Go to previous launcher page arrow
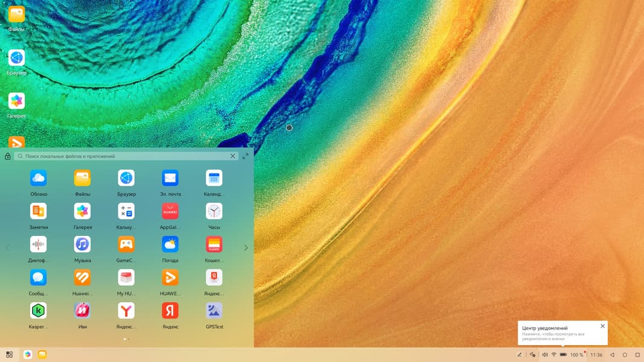The height and width of the screenshot is (362, 644). (x=7, y=247)
